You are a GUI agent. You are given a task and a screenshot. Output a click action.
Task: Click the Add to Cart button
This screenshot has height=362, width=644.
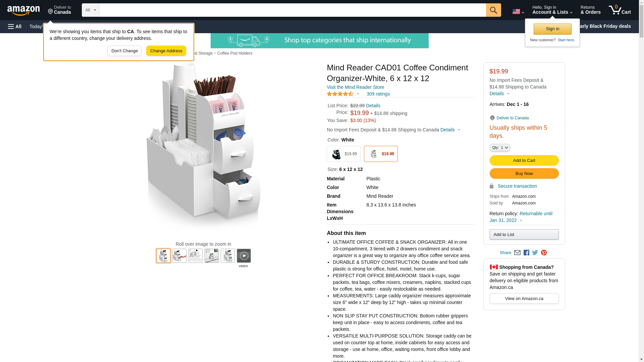tap(524, 160)
